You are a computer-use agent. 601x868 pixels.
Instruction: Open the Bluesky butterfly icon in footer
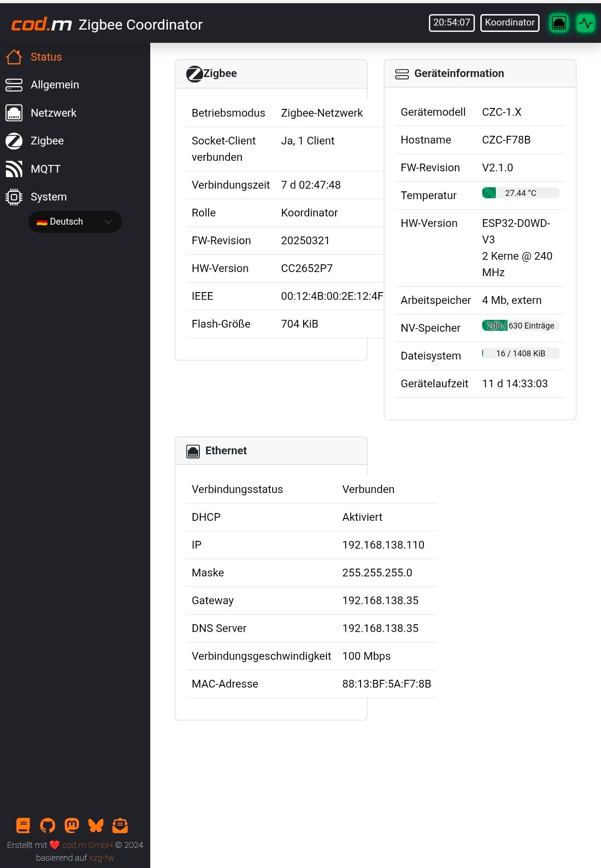tap(96, 825)
